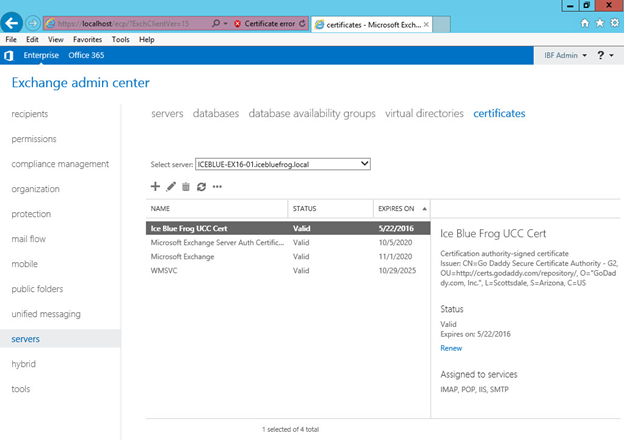
Task: Open hybrid in the left navigation
Action: pyautogui.click(x=23, y=364)
